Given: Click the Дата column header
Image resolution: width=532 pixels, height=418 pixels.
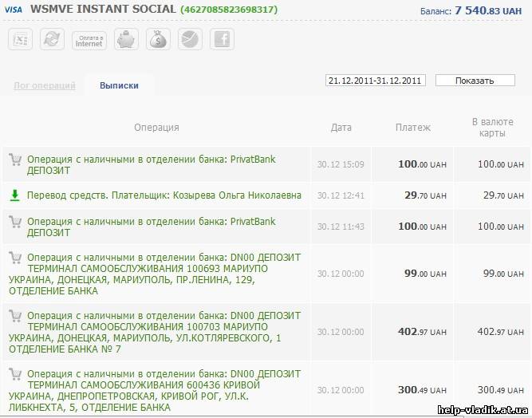Looking at the screenshot, I should (341, 128).
